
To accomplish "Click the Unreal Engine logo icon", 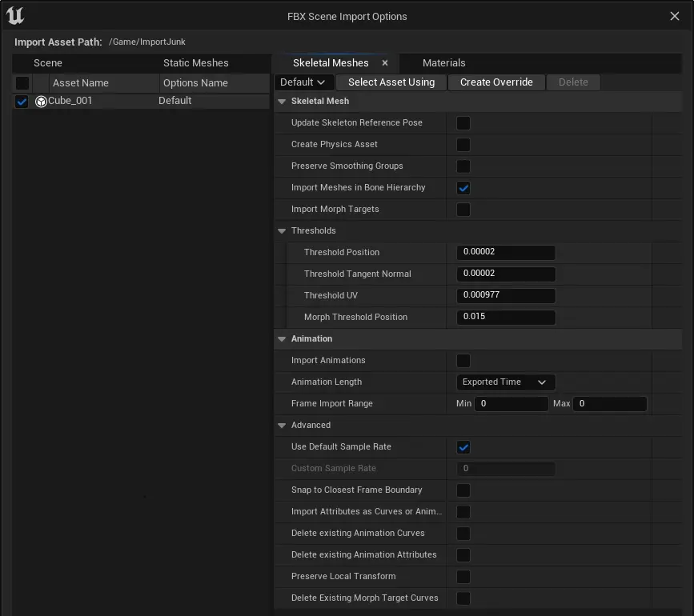I will (x=15, y=16).
